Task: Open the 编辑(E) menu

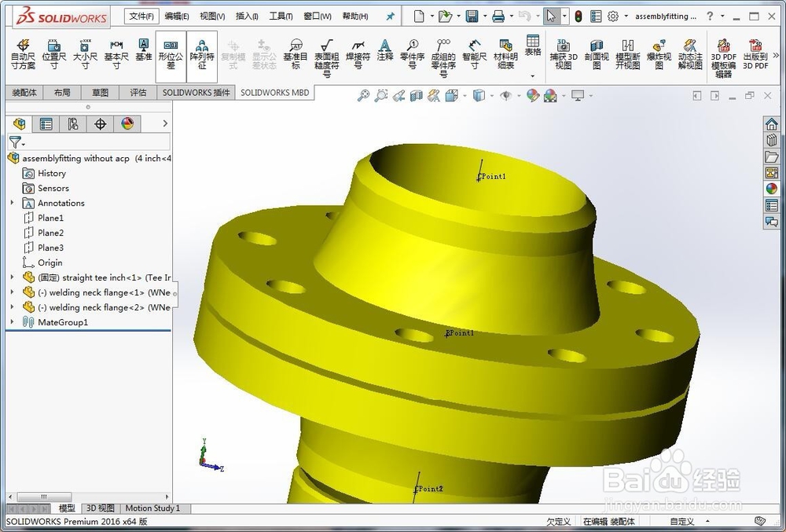Action: pos(176,16)
